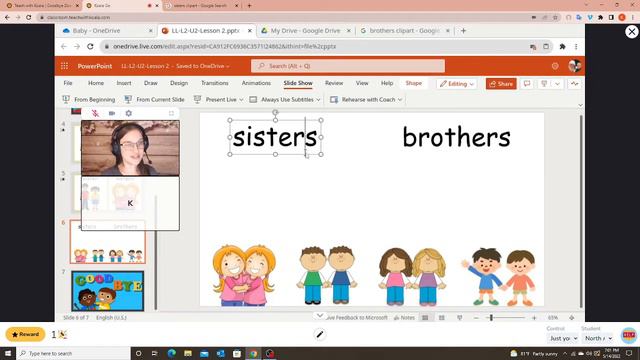Switch to My Drive - Google Drive tab

pos(306,31)
